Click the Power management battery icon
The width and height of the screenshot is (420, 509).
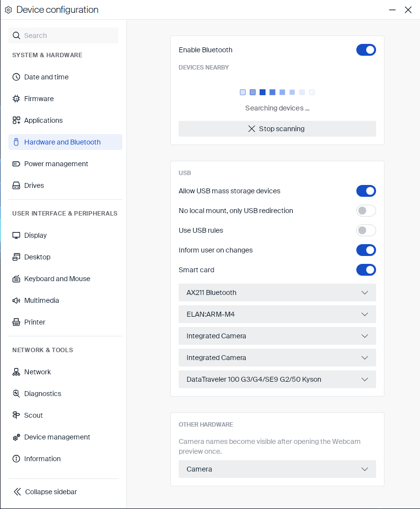pyautogui.click(x=16, y=164)
